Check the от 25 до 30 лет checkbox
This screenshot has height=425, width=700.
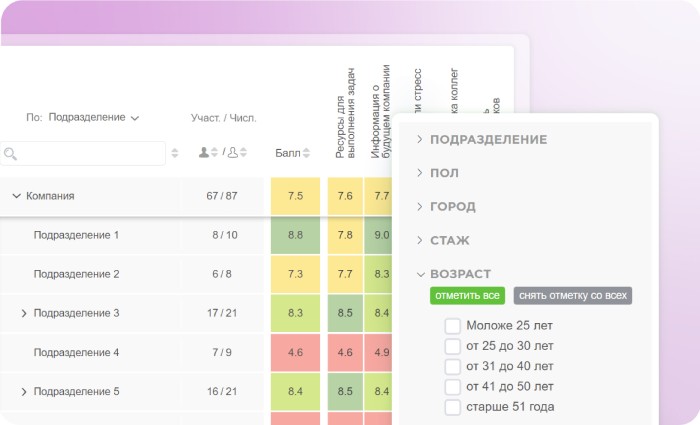[452, 346]
